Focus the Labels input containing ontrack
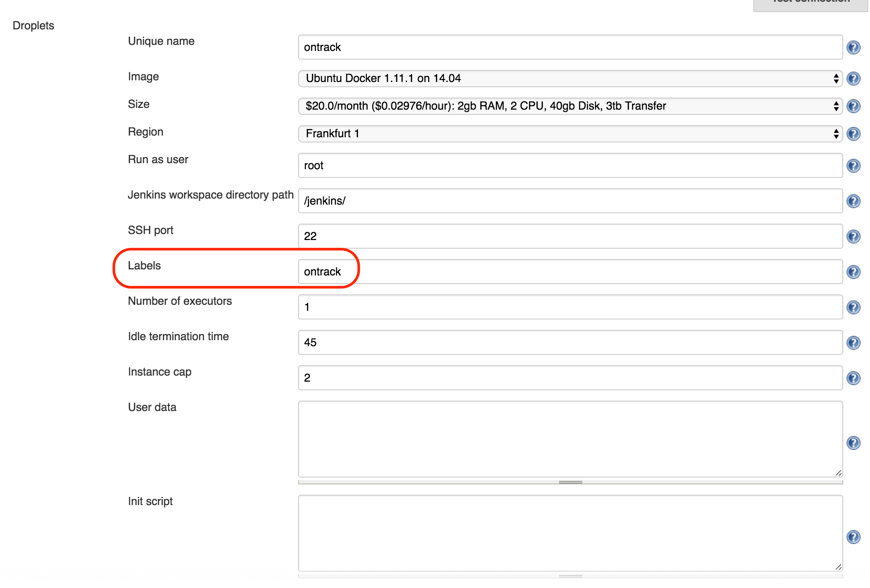Screen dimensions: 870x588 coord(570,272)
